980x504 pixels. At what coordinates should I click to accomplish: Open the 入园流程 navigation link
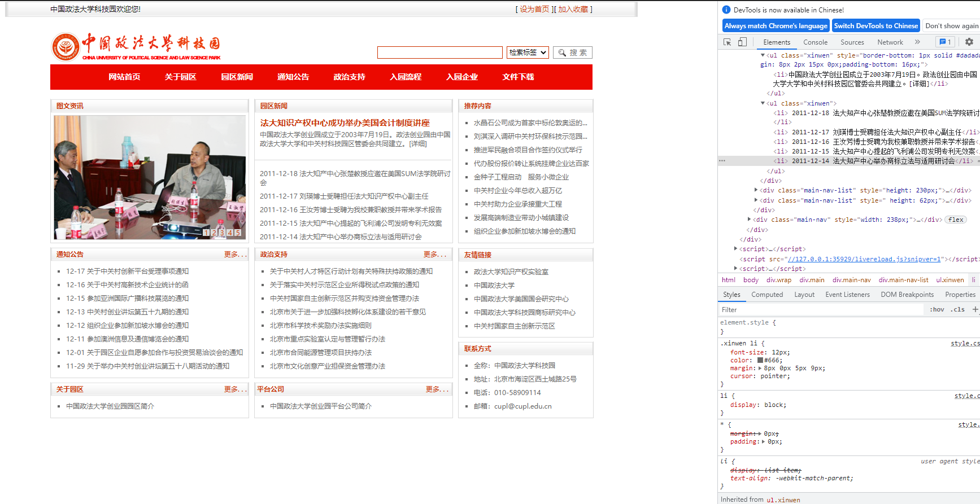pos(406,77)
